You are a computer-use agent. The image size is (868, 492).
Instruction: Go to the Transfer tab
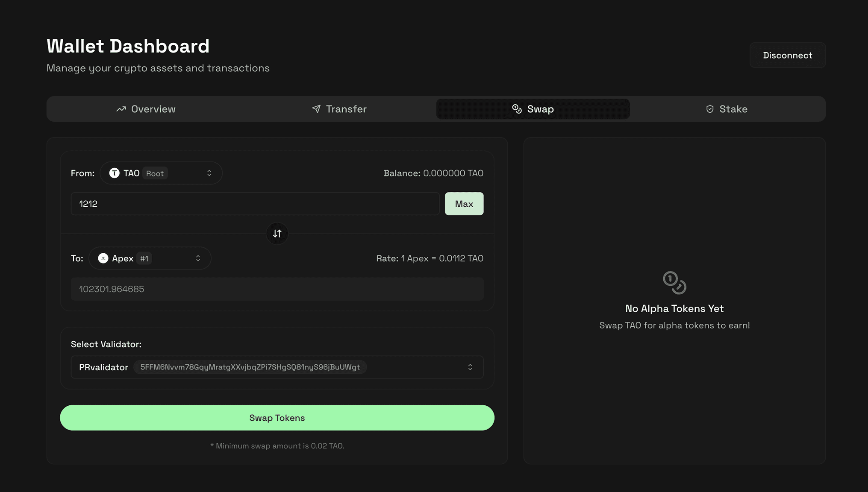[339, 109]
